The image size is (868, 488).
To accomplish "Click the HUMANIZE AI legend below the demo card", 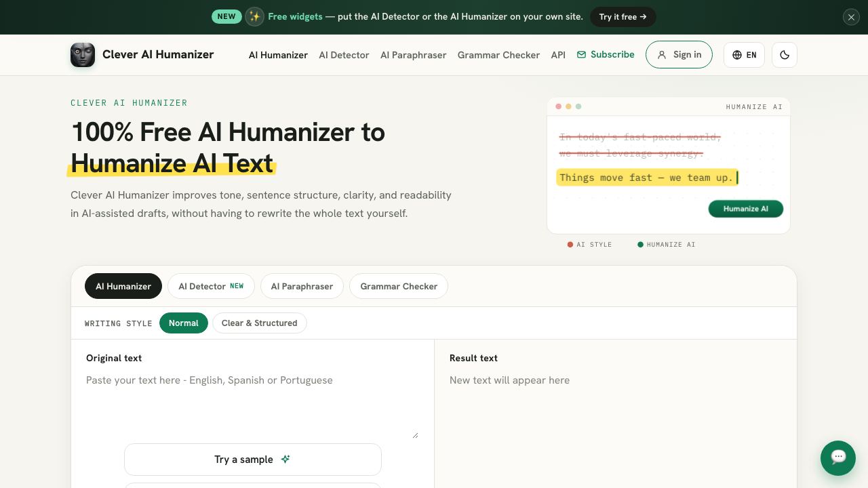I will click(x=667, y=245).
